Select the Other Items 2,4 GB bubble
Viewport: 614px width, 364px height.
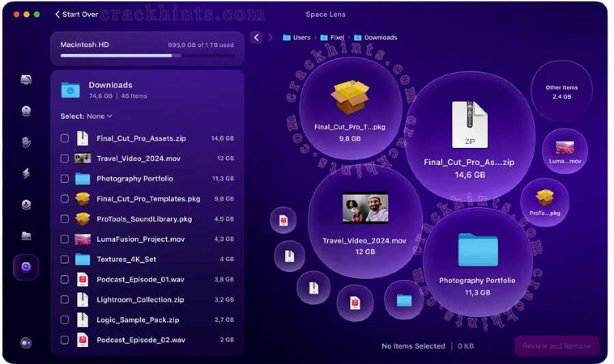[x=561, y=91]
